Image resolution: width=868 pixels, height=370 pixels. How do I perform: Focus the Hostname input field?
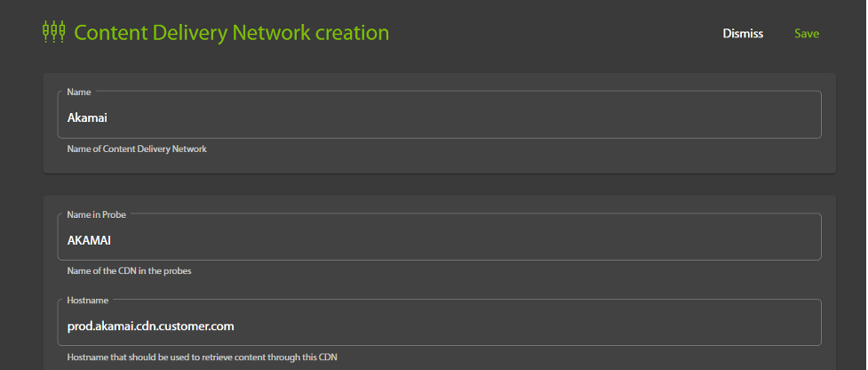click(439, 326)
